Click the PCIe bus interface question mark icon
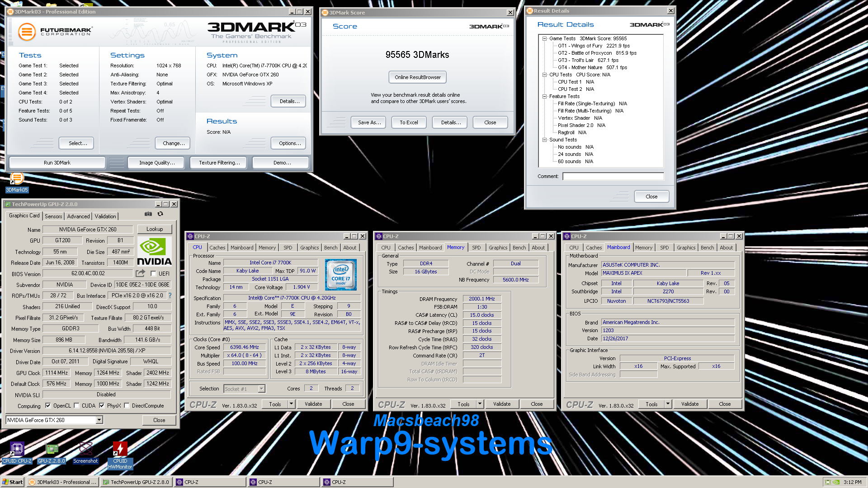 pos(170,296)
